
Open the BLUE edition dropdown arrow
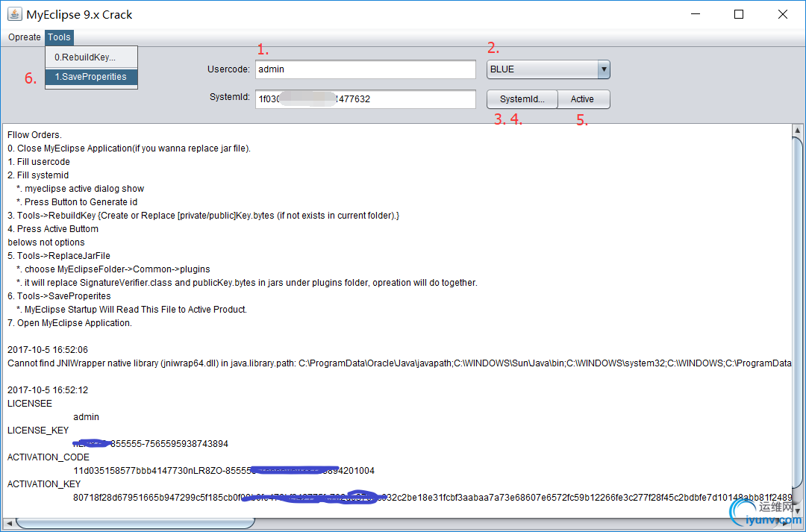click(604, 69)
